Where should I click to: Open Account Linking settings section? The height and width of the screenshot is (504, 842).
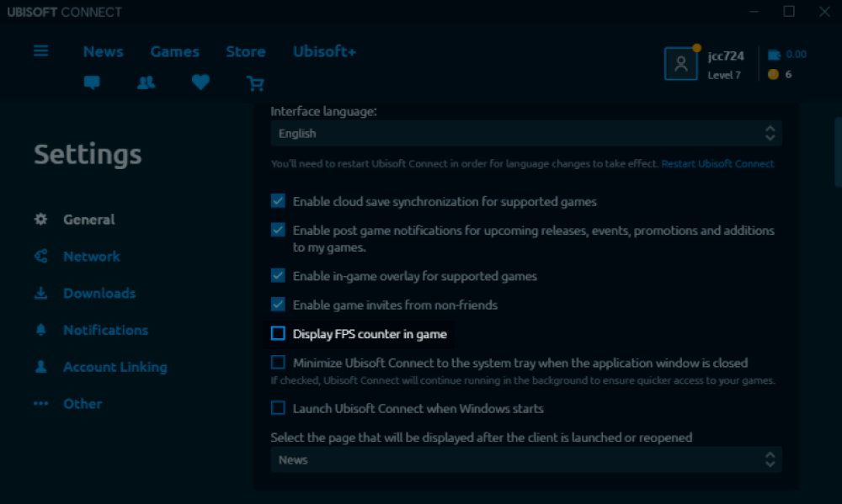tap(115, 367)
